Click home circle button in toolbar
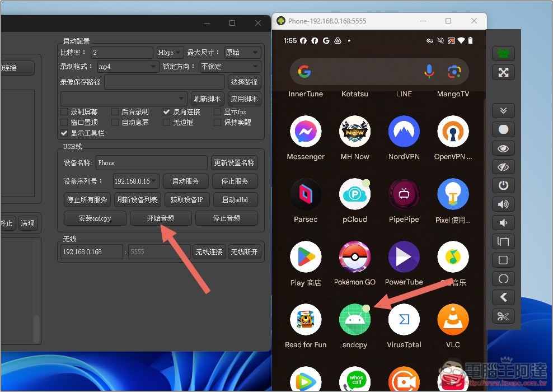This screenshot has width=553, height=392. [x=503, y=279]
